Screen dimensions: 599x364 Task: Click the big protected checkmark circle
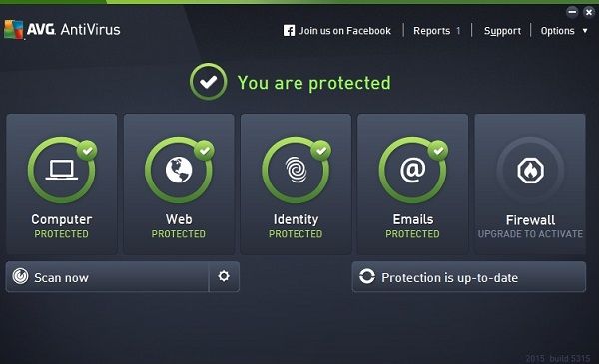click(x=209, y=82)
